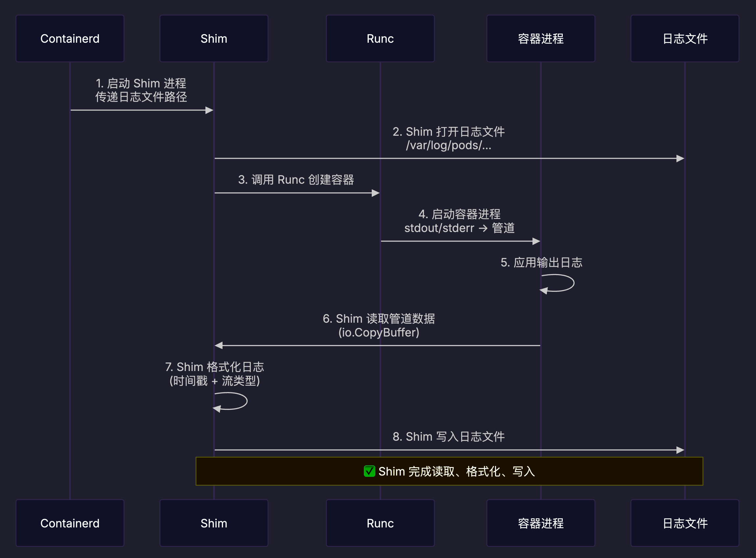The height and width of the screenshot is (558, 756).
Task: Click the '/var/log/pods/...' path text
Action: [x=448, y=145]
